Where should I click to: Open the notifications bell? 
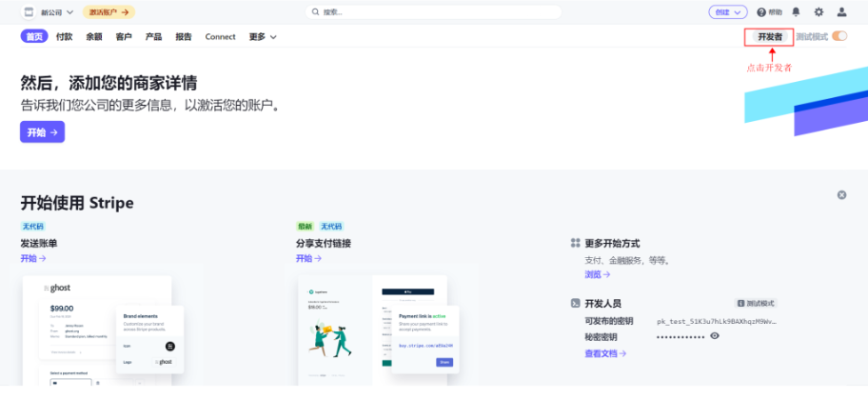pos(796,11)
